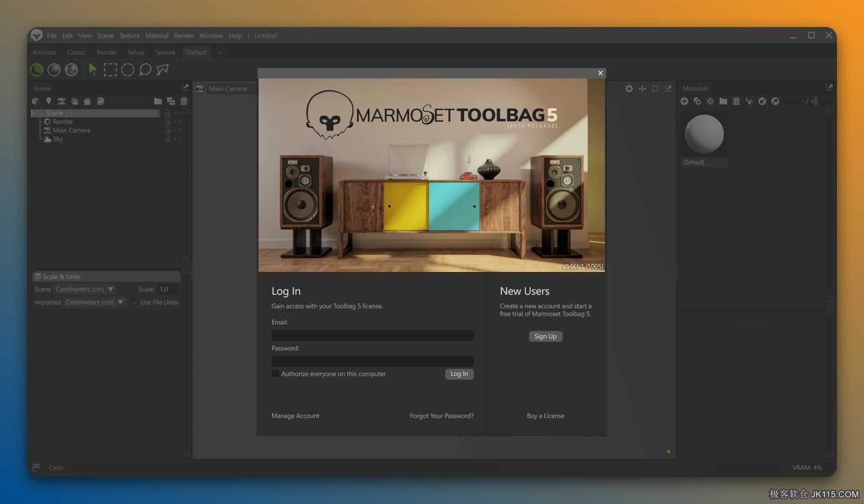
Task: Open viewport settings gear icon
Action: click(629, 89)
